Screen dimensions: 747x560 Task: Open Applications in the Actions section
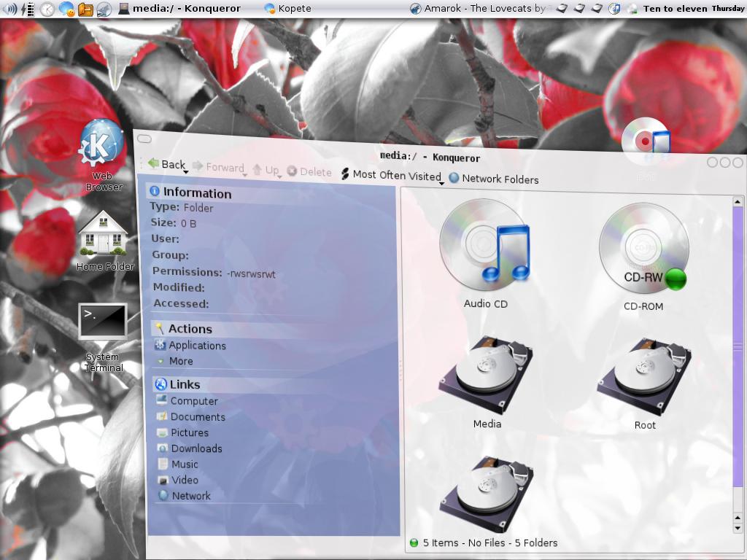tap(190, 345)
